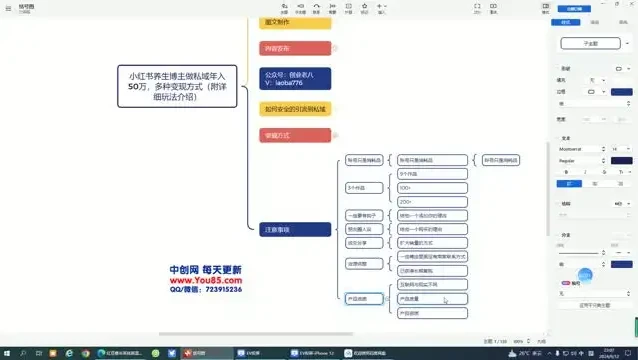Toggle the 文本 text section checkbox

pyautogui.click(x=558, y=138)
